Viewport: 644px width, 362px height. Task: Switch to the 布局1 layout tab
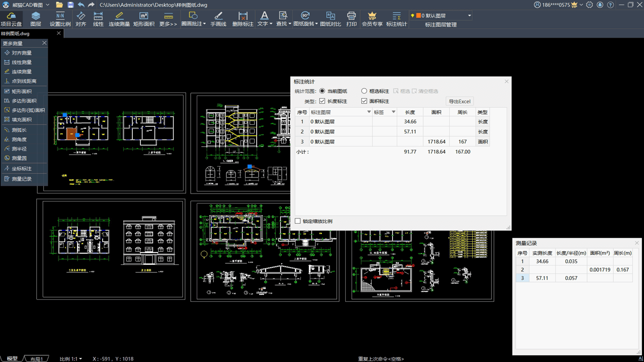tap(36, 358)
